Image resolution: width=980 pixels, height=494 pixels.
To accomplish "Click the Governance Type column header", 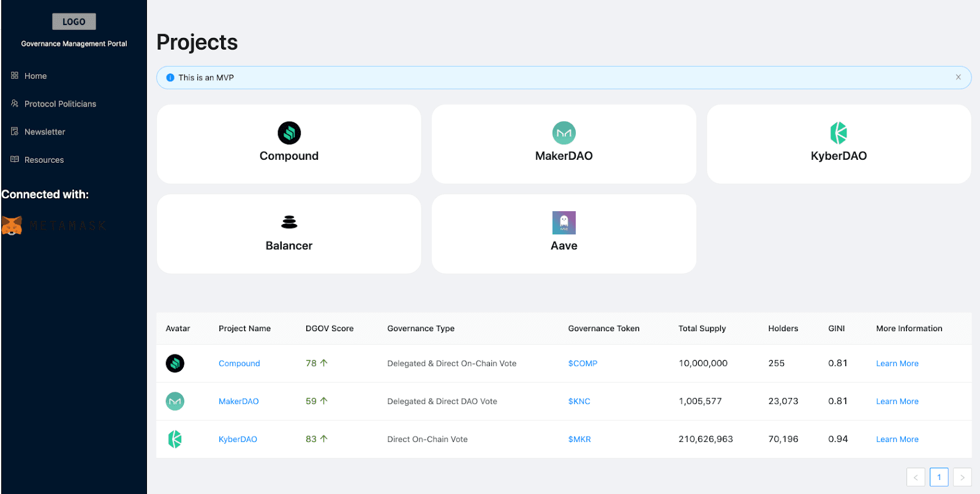I will 421,329.
